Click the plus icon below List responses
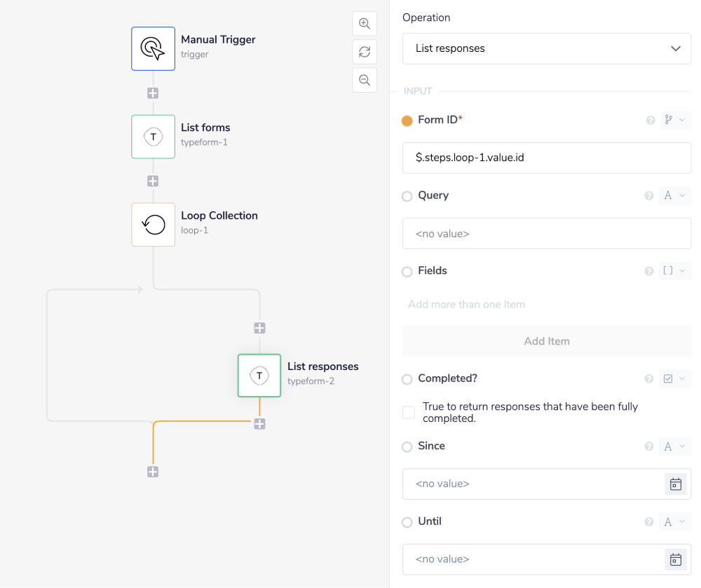Viewport: 701px width, 588px height. (x=259, y=423)
